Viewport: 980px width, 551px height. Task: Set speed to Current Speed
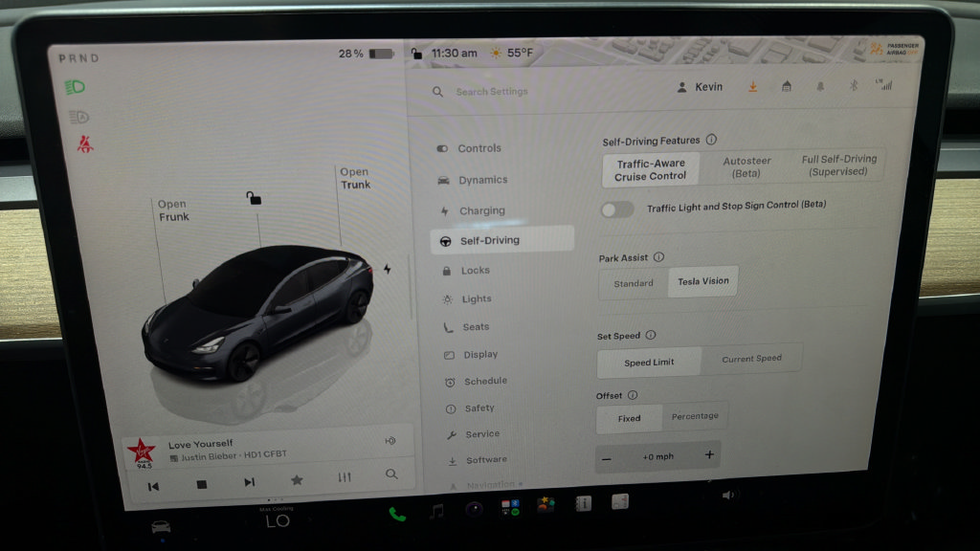coord(751,358)
